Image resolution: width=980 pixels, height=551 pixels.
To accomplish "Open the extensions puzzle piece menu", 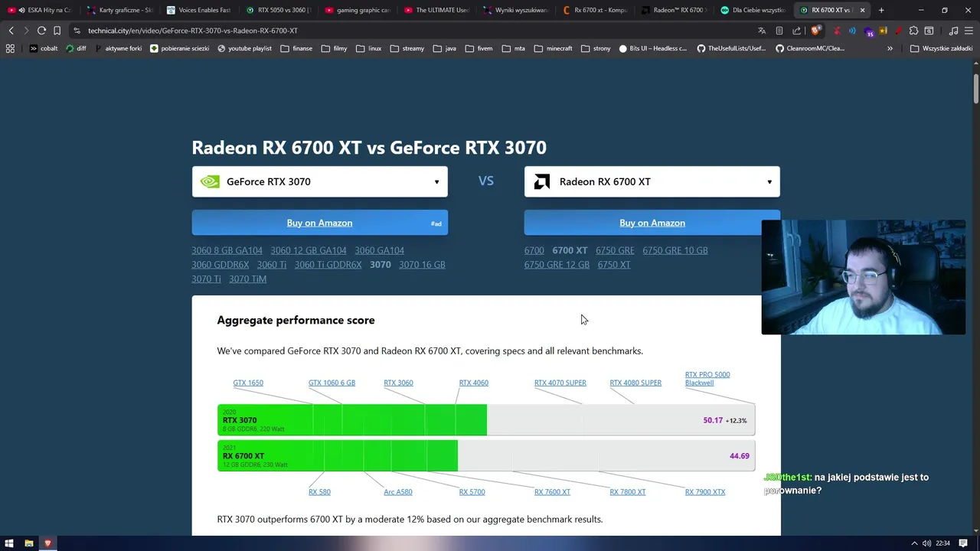I will point(913,31).
